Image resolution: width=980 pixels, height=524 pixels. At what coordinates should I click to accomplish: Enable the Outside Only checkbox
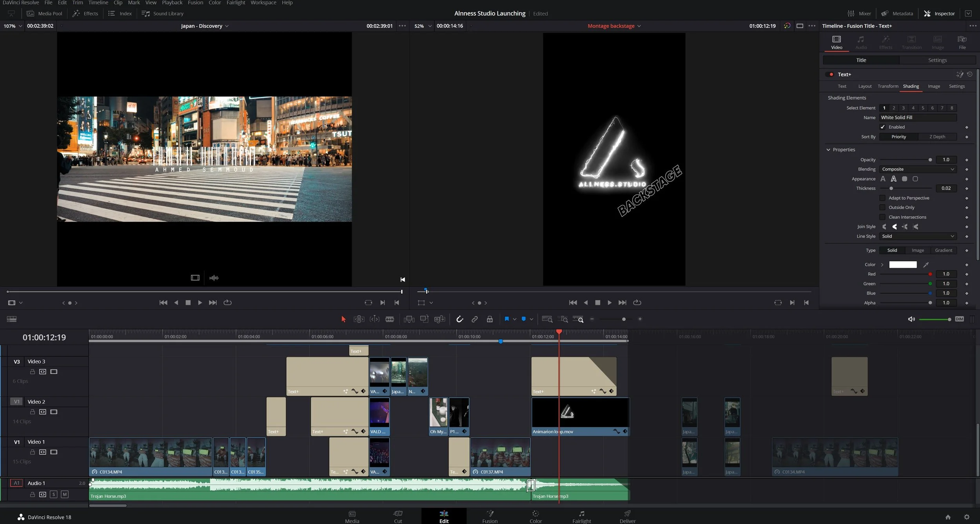882,207
